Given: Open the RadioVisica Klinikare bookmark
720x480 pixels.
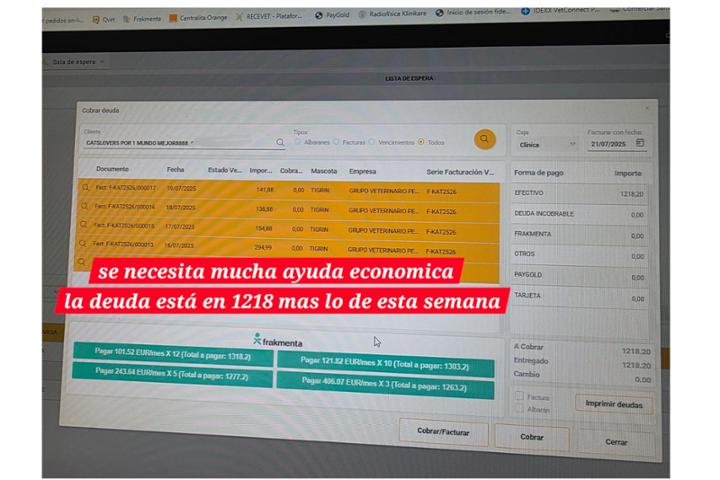Looking at the screenshot, I should (392, 14).
